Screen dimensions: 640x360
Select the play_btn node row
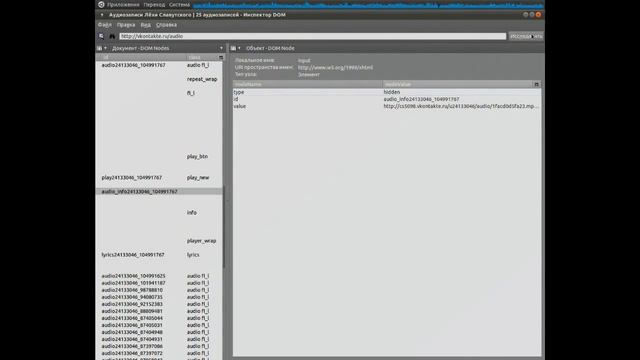click(x=159, y=157)
